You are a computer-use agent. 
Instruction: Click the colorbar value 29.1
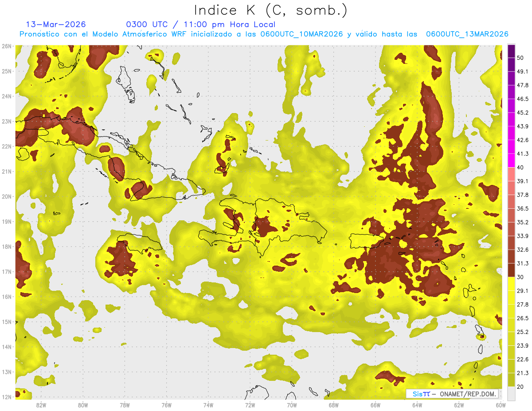tap(522, 290)
